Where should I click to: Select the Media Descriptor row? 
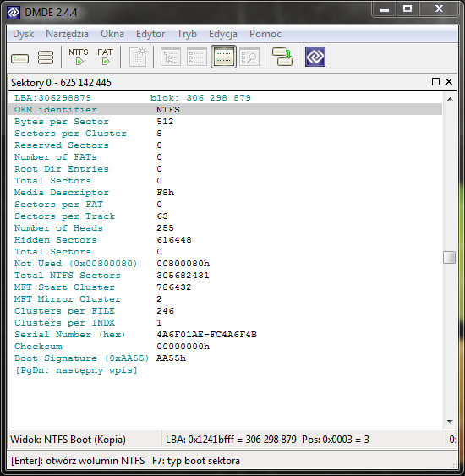225,193
